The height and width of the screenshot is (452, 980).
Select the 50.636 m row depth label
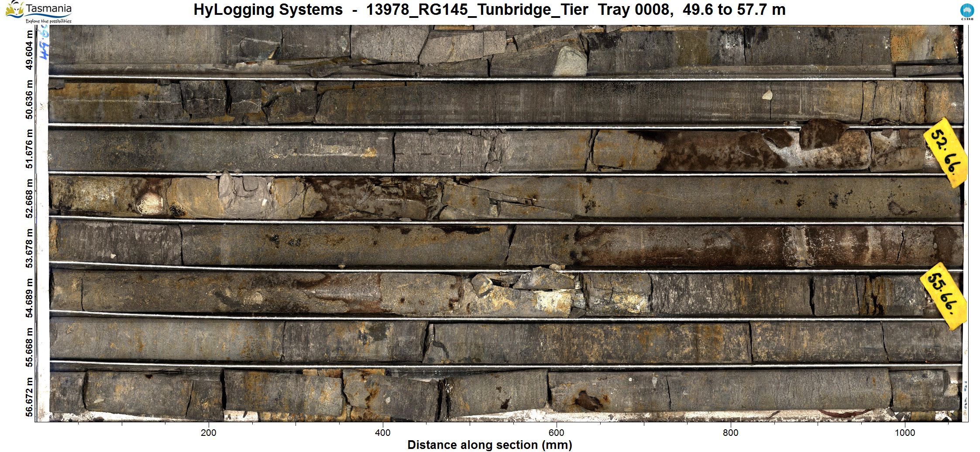click(x=29, y=99)
